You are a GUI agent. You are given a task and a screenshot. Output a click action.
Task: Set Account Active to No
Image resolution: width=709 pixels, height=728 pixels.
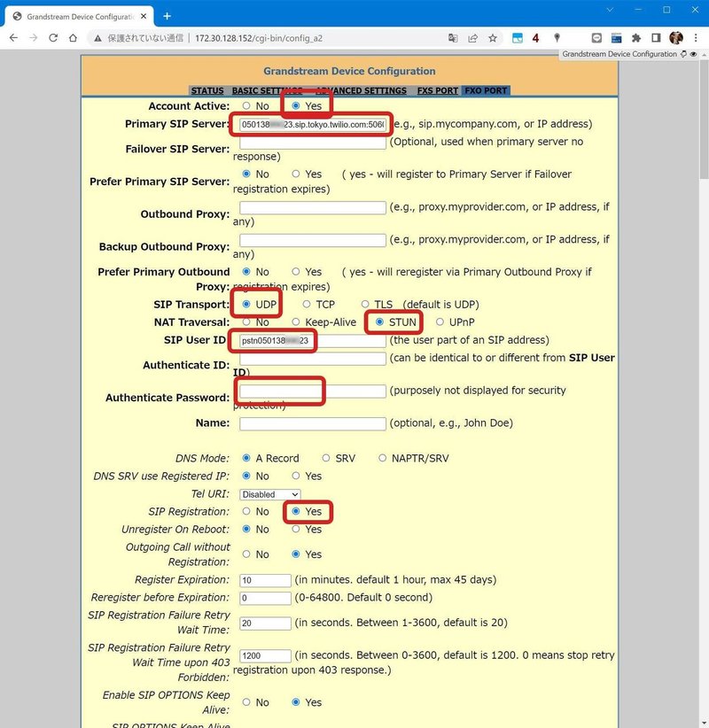[x=246, y=106]
